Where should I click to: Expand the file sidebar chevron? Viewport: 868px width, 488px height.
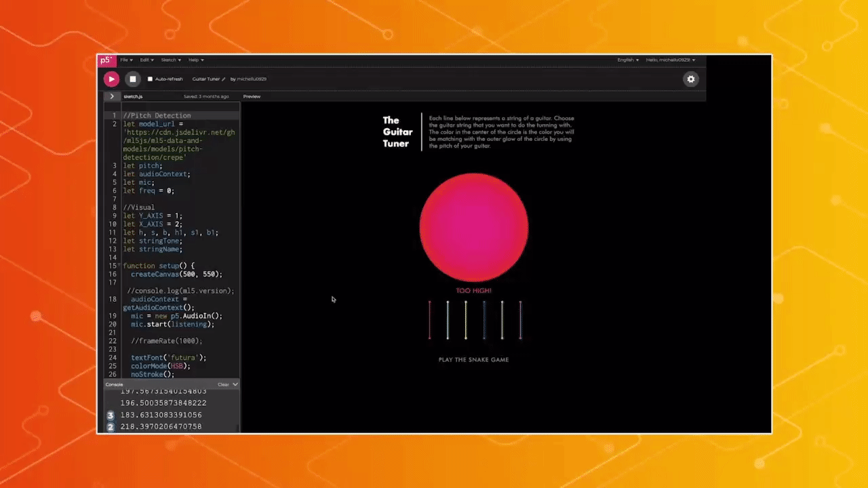pos(112,96)
